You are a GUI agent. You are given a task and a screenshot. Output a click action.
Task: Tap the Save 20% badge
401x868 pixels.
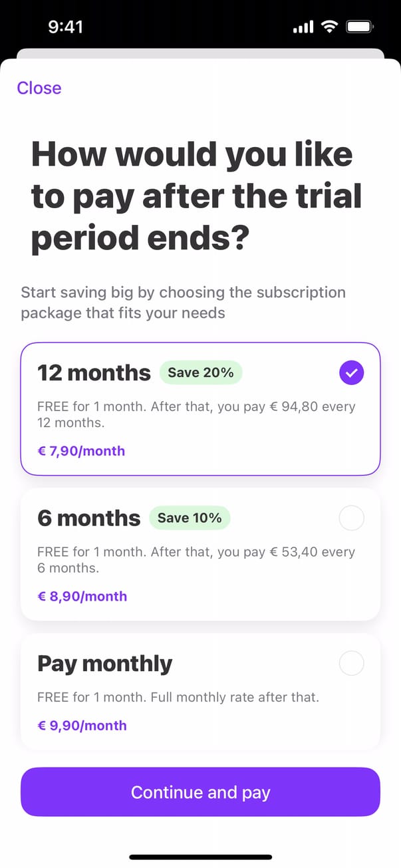coord(201,373)
